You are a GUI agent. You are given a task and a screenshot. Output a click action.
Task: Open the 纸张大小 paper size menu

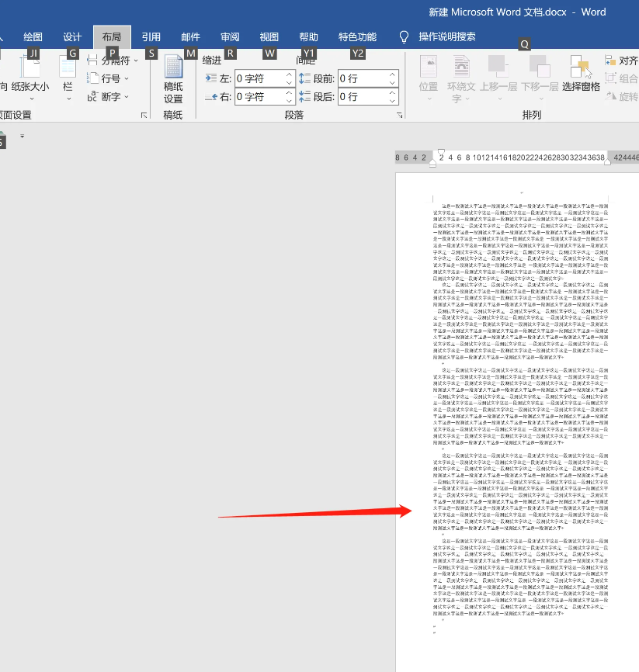(x=30, y=79)
